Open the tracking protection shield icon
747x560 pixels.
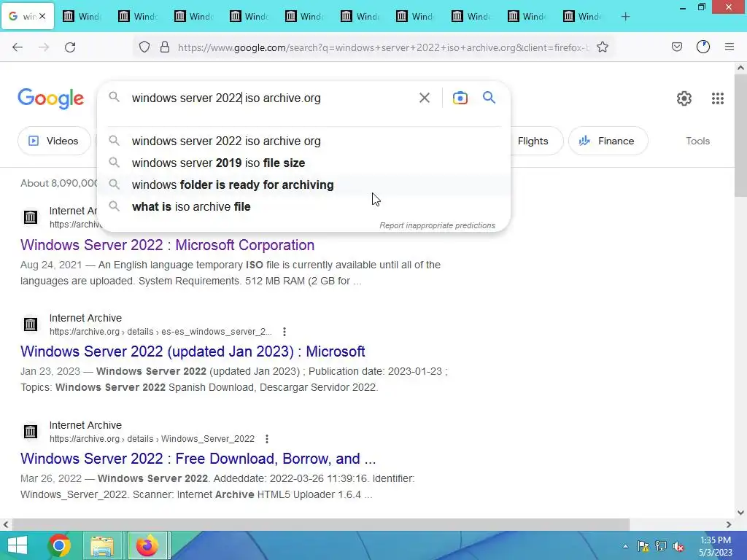tap(144, 47)
